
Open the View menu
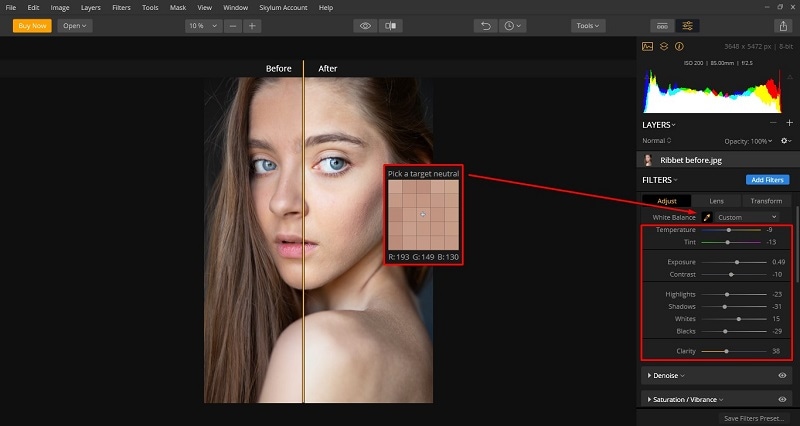205,8
